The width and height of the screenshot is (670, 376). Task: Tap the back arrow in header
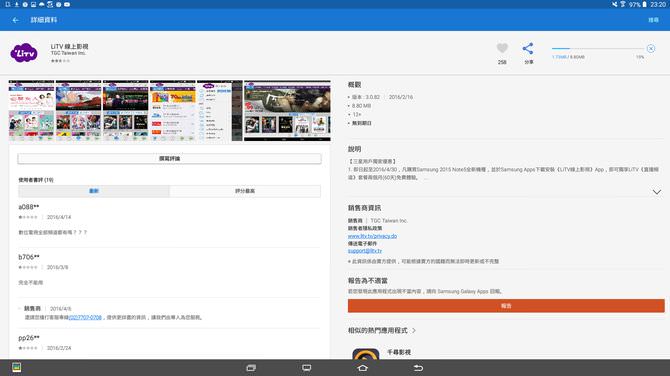point(16,20)
